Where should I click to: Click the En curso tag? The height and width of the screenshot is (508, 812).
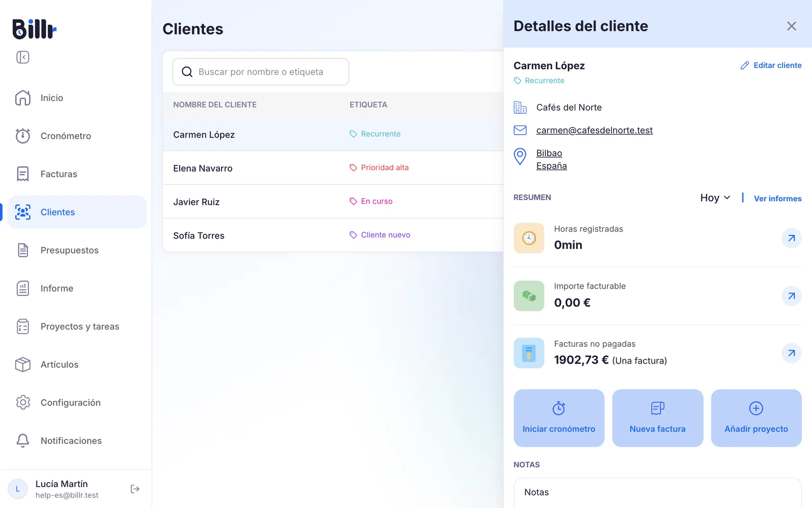[371, 201]
